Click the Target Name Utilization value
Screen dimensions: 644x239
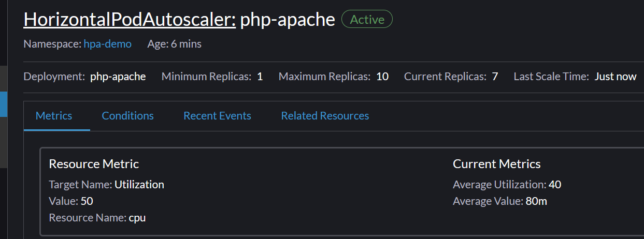(139, 185)
